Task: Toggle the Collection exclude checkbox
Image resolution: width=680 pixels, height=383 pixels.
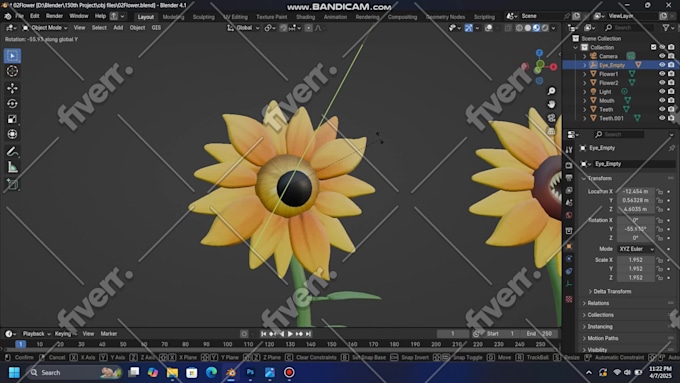Action: point(654,47)
